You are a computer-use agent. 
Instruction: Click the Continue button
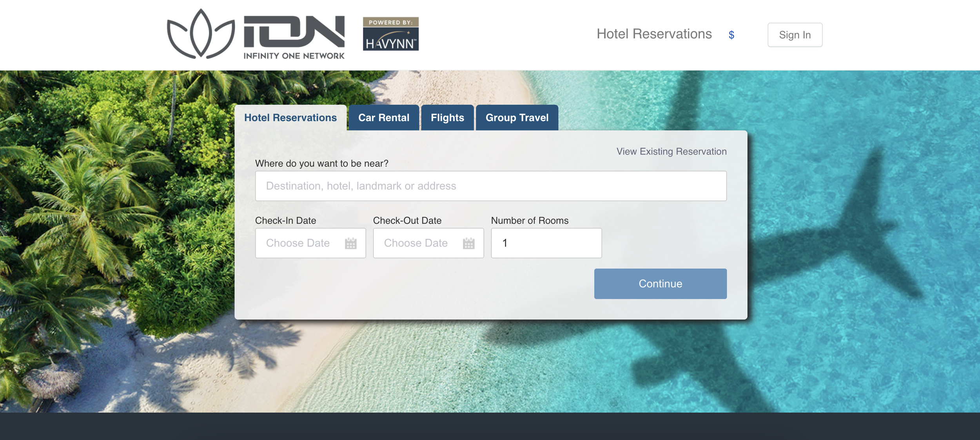[x=660, y=284]
